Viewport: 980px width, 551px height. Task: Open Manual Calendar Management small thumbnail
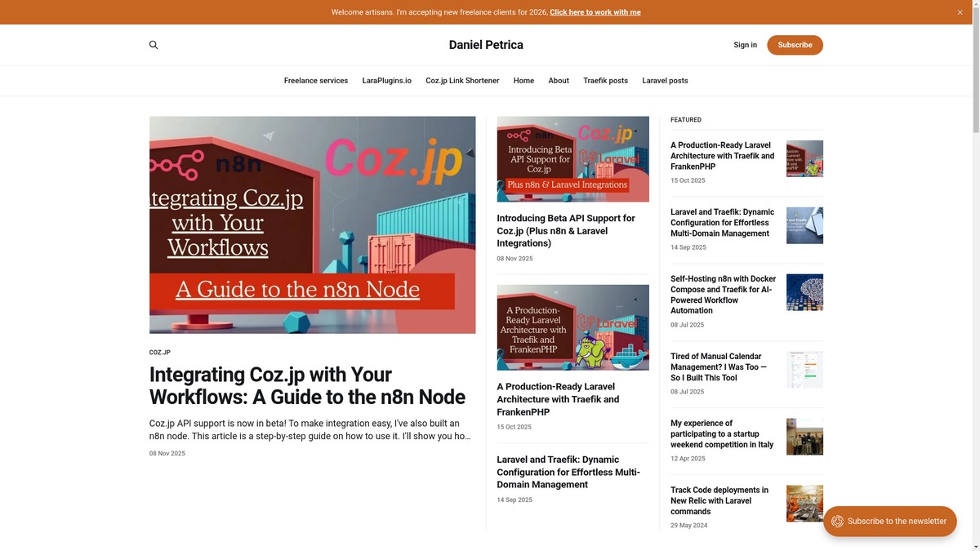804,370
